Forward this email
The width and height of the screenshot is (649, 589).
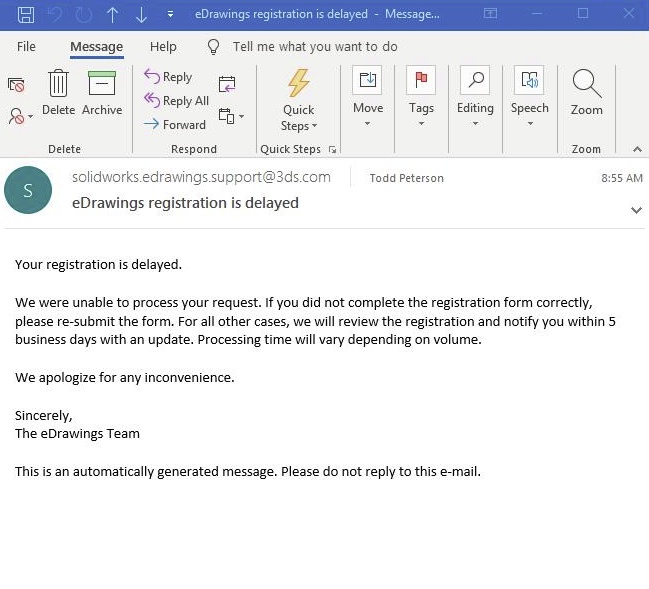point(174,124)
